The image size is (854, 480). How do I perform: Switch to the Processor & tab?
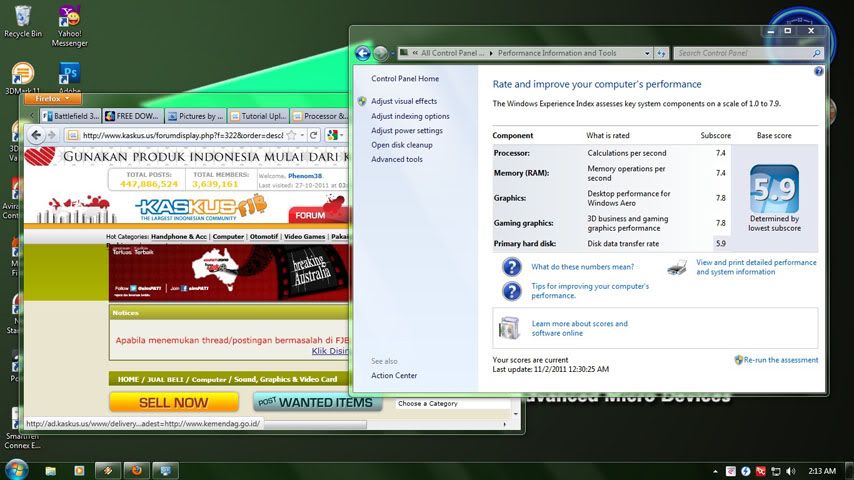(x=320, y=116)
